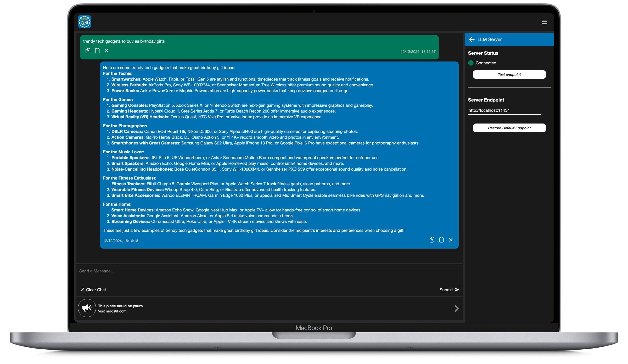The height and width of the screenshot is (364, 628).
Task: Click the hamburger menu icon top-right
Action: (x=545, y=22)
